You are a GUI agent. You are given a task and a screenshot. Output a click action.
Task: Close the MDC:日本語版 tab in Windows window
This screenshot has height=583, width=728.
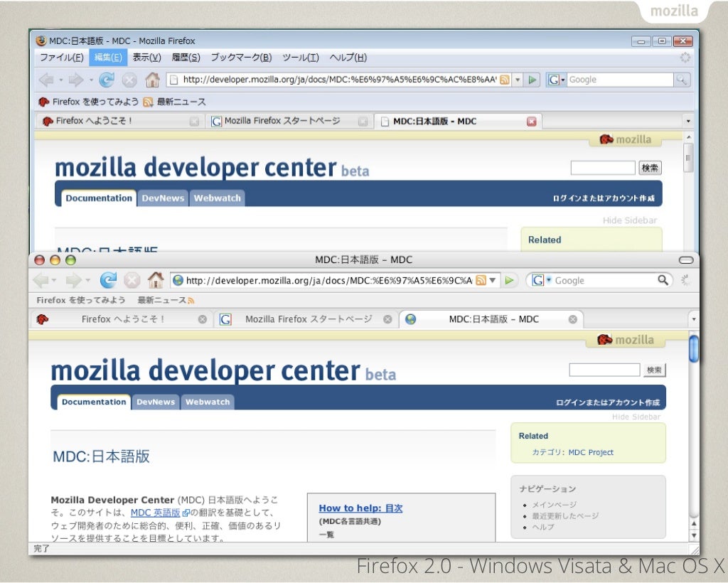(532, 122)
